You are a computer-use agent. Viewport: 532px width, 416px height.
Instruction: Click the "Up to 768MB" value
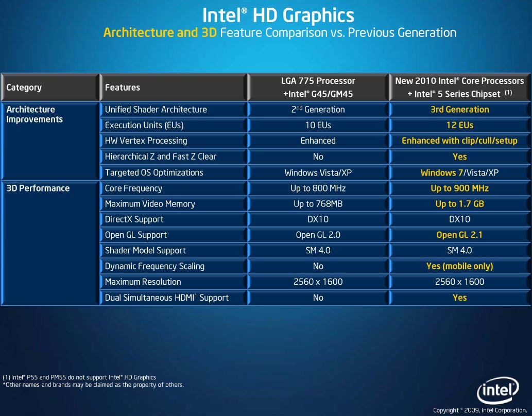click(x=318, y=203)
